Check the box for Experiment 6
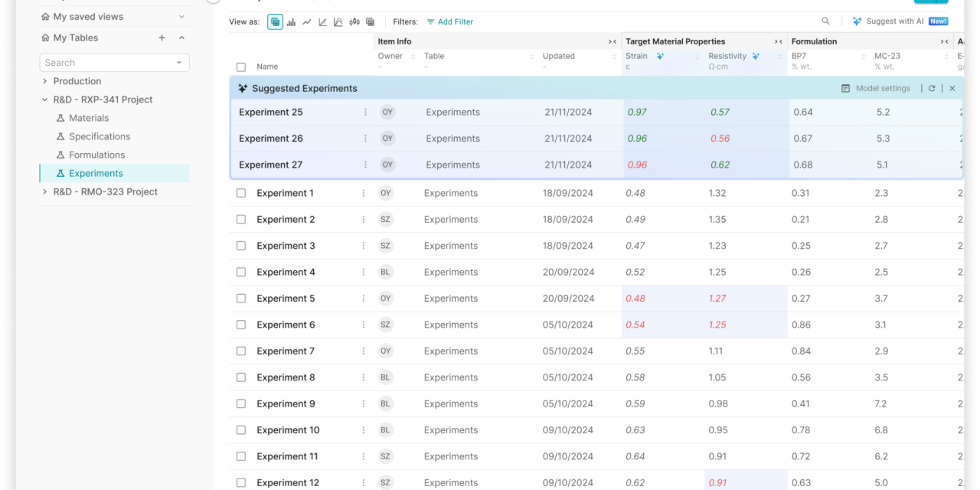Viewport: 980px width, 490px height. coord(241,325)
